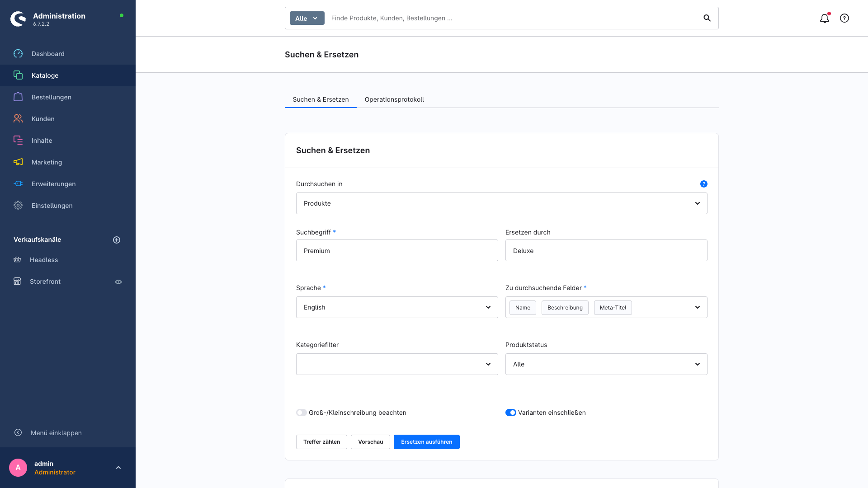Switch to the Operationsprotokoll tab
Image resolution: width=868 pixels, height=488 pixels.
394,99
